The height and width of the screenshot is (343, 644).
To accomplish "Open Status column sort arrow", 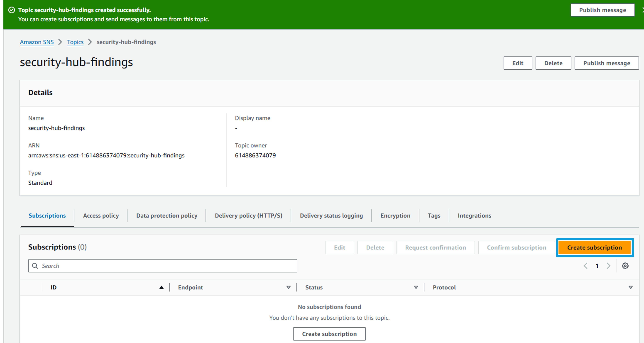I will pyautogui.click(x=416, y=288).
